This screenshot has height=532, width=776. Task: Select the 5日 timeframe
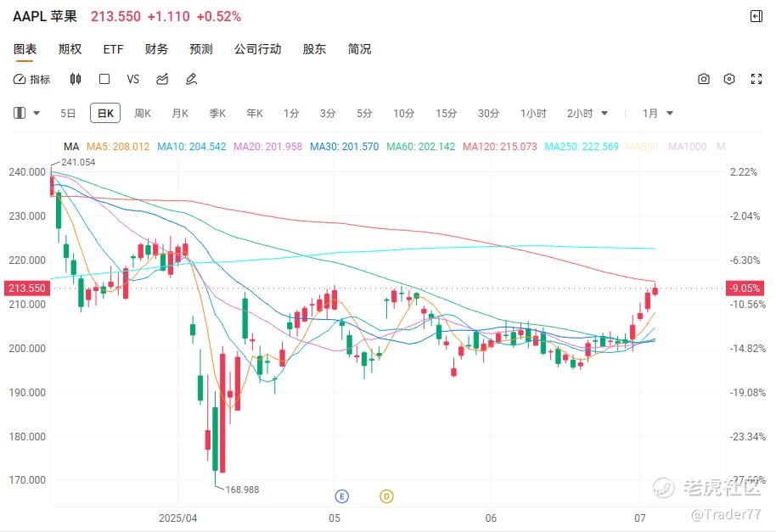click(68, 113)
